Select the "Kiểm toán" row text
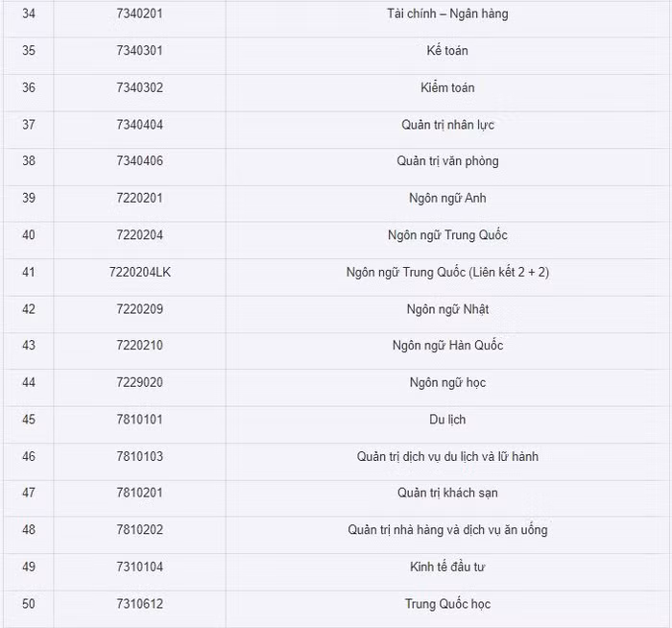 [447, 87]
